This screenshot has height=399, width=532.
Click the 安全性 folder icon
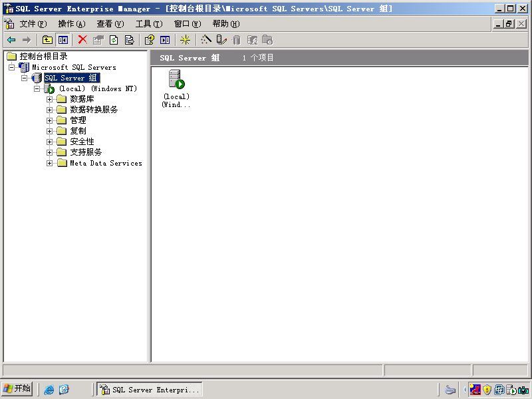61,142
